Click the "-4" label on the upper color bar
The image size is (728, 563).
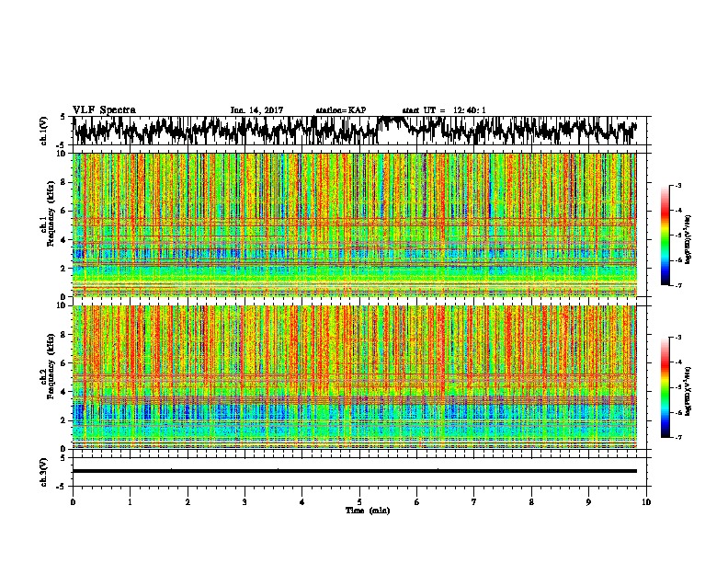(677, 211)
